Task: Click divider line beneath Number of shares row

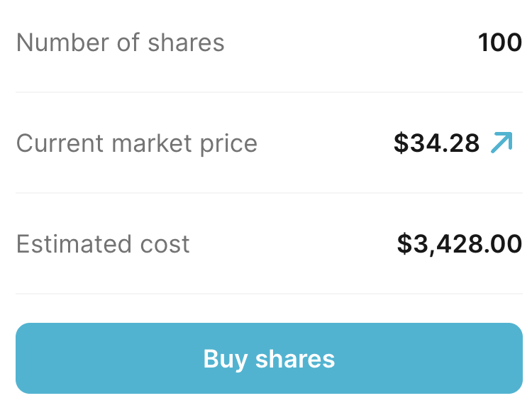Action: pos(268,92)
